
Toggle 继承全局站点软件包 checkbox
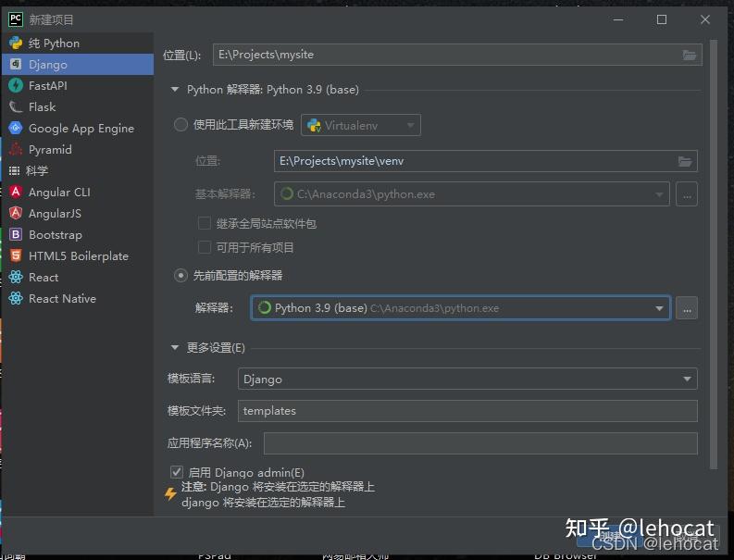pyautogui.click(x=205, y=223)
